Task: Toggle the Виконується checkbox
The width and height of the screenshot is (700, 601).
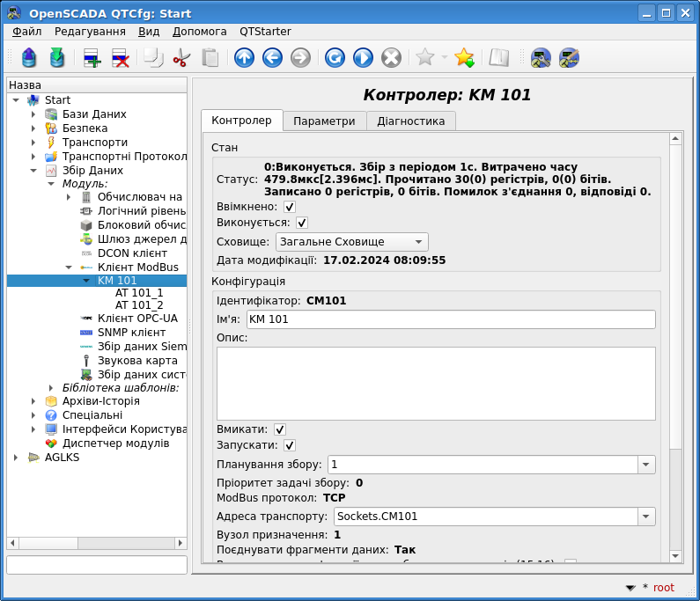Action: click(x=302, y=224)
